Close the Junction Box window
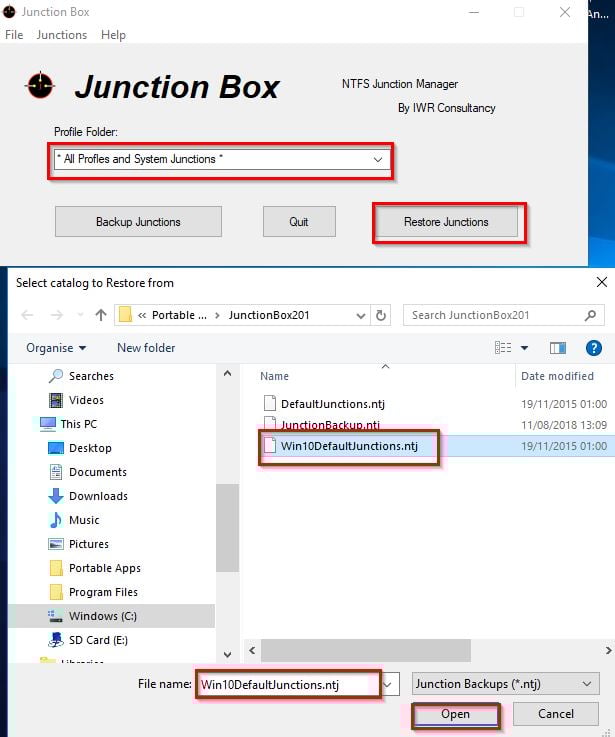 coord(565,12)
